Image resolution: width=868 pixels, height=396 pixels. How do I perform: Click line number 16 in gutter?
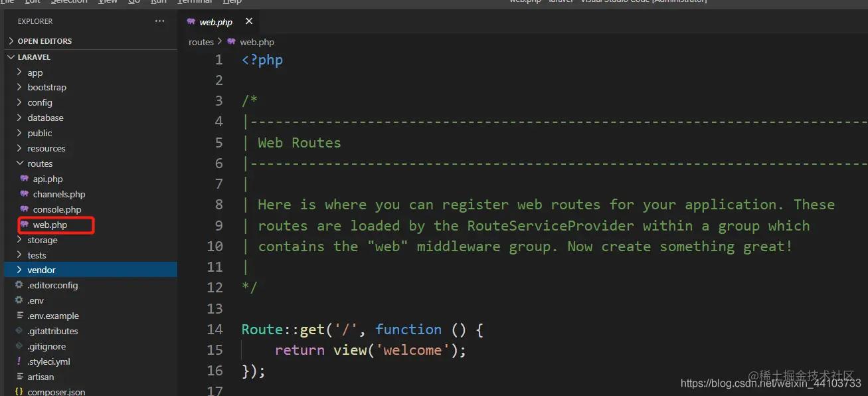(x=215, y=371)
